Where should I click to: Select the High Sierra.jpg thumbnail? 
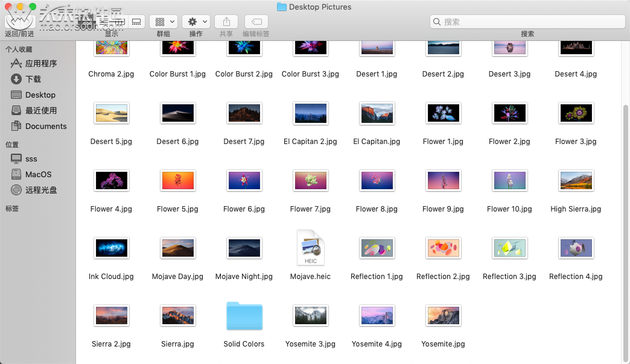(x=576, y=180)
